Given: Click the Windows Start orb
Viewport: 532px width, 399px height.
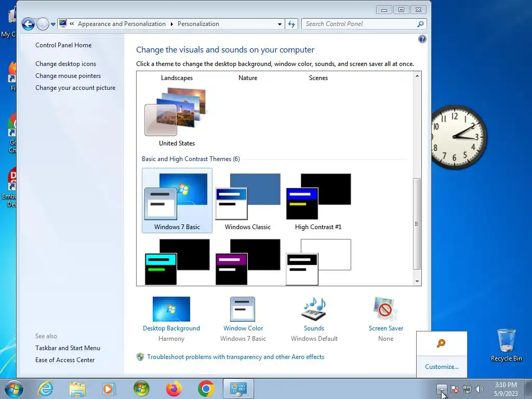Looking at the screenshot, I should pos(14,389).
